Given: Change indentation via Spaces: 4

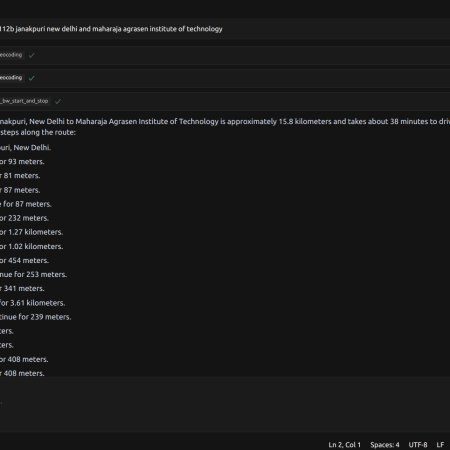Looking at the screenshot, I should pos(385,445).
